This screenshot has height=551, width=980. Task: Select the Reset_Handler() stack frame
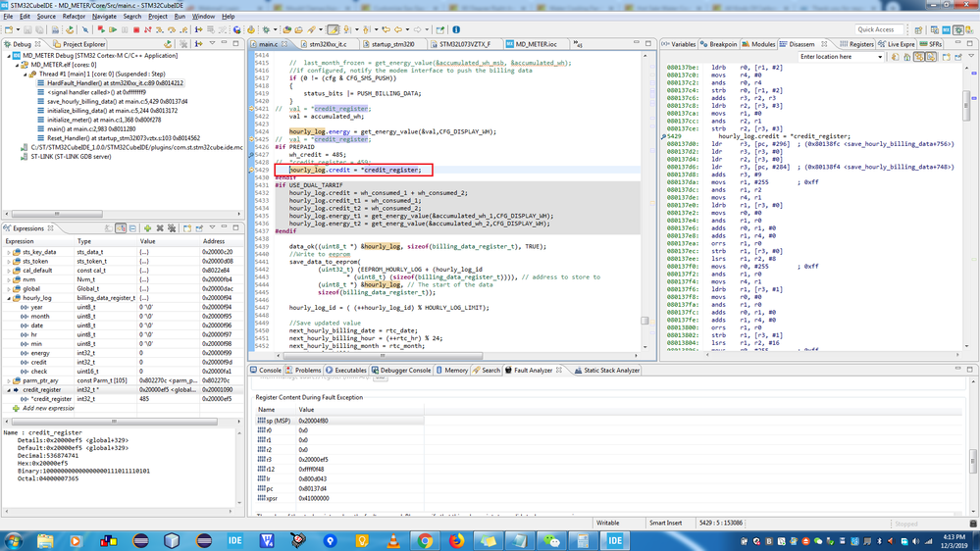pos(119,138)
